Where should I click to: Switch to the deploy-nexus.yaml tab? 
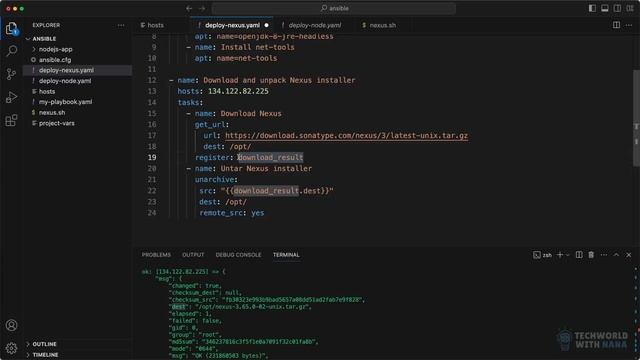tap(232, 25)
